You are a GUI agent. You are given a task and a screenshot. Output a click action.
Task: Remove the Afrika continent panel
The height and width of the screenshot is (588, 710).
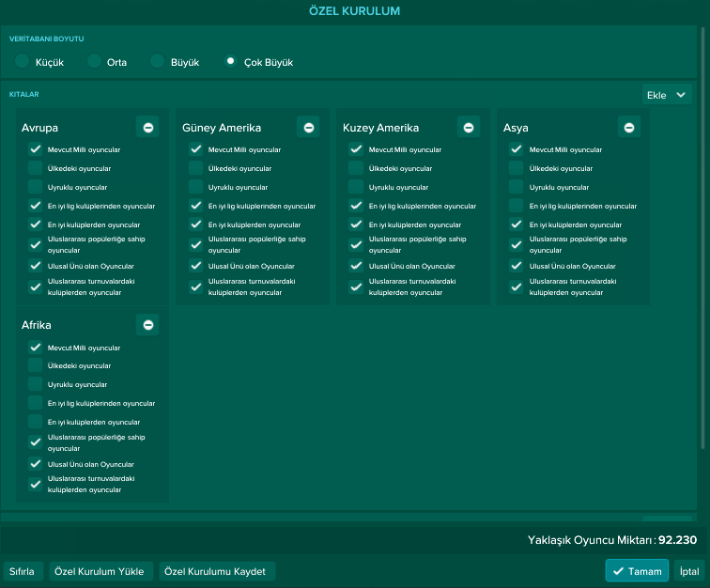pos(147,325)
